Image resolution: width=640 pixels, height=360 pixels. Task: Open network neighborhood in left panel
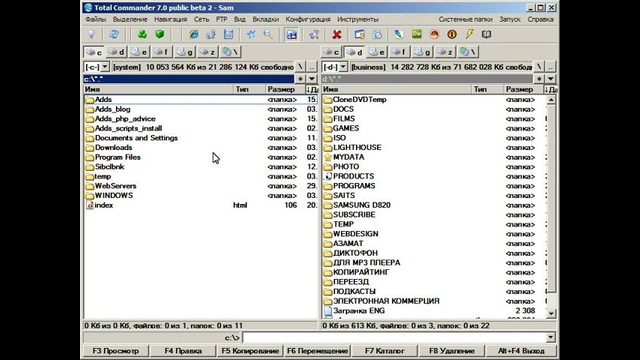(231, 52)
